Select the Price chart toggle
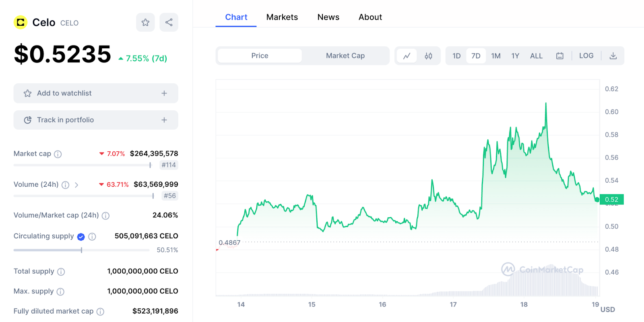 [x=260, y=56]
